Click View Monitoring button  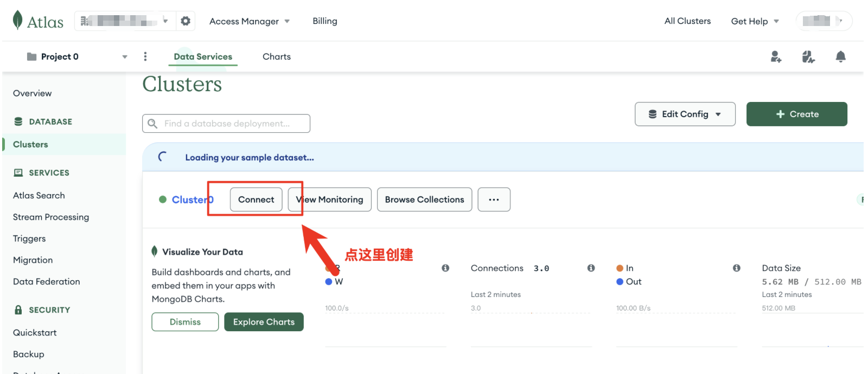point(330,199)
